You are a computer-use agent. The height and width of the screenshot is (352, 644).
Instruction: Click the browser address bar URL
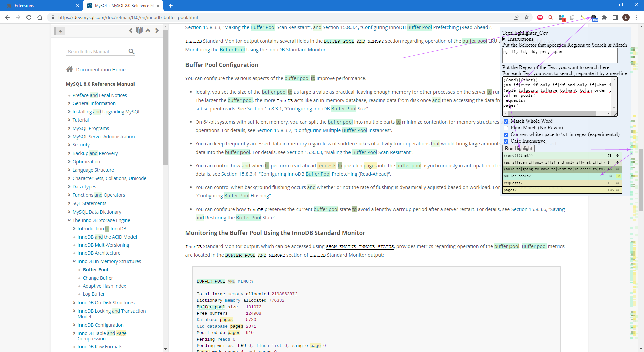(x=128, y=17)
